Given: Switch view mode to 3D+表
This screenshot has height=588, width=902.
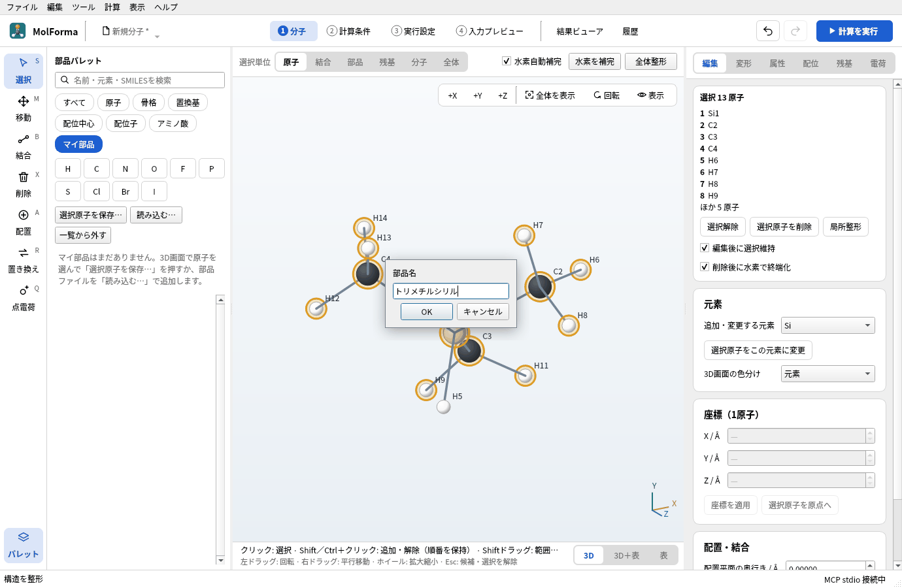Looking at the screenshot, I should (626, 555).
